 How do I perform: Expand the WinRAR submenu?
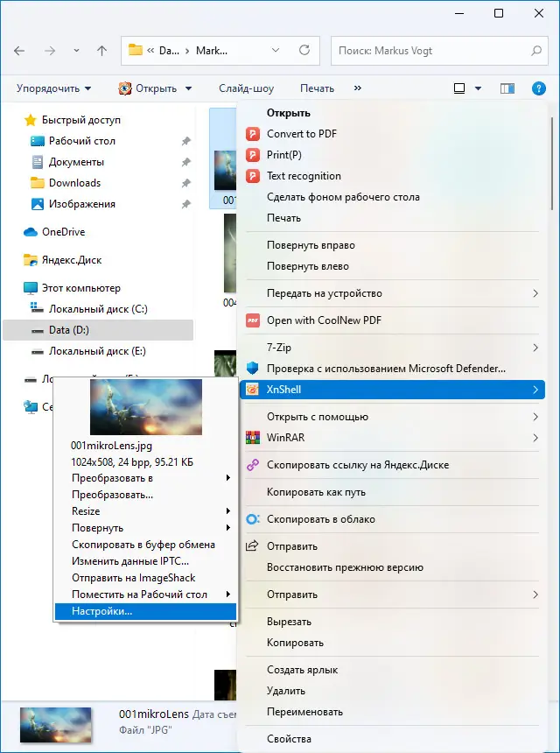[x=393, y=438]
